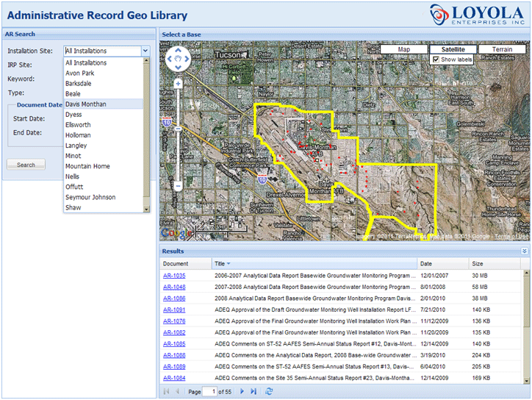Click the Search button

point(26,165)
